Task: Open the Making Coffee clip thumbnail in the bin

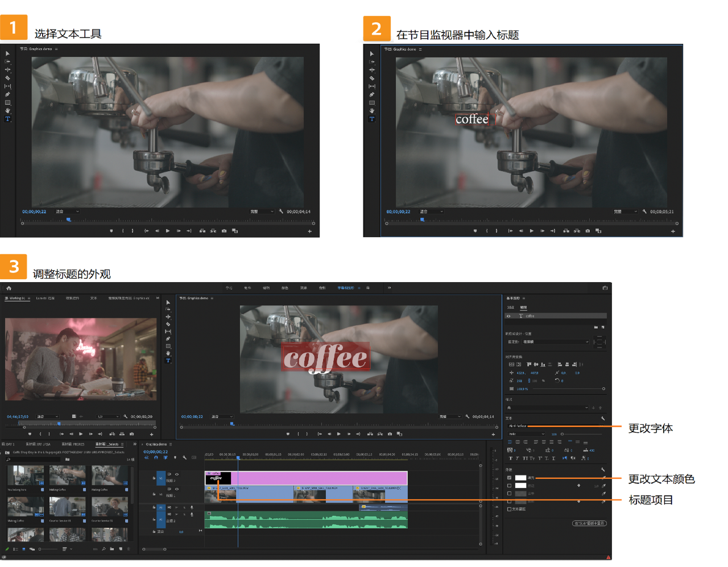Action: point(67,475)
